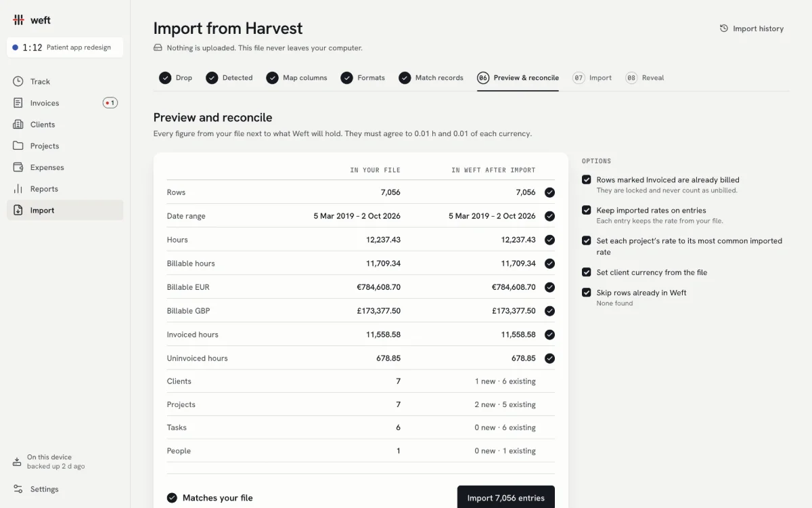Click the Import 7,056 entries button
The image size is (812, 508).
[506, 497]
